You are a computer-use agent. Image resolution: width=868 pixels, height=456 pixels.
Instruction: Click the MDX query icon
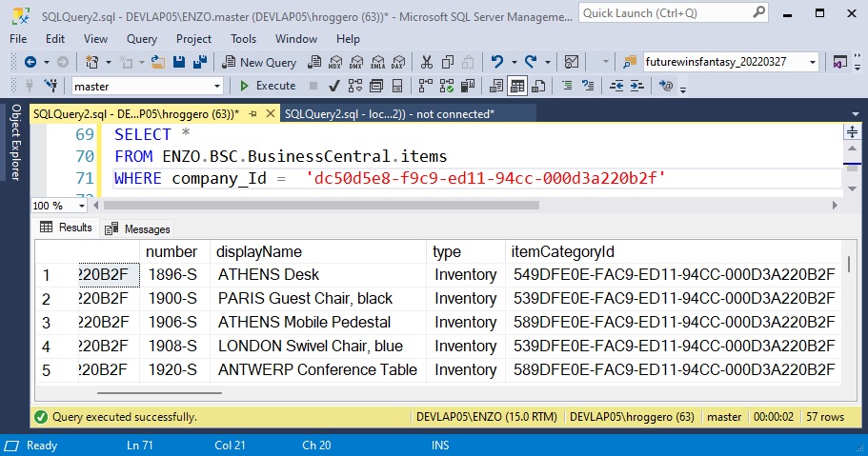[335, 62]
